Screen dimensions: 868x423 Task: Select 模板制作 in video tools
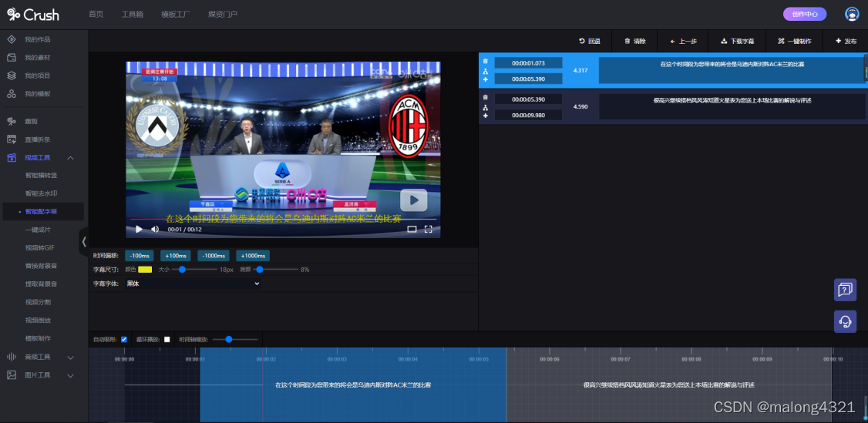coord(38,338)
